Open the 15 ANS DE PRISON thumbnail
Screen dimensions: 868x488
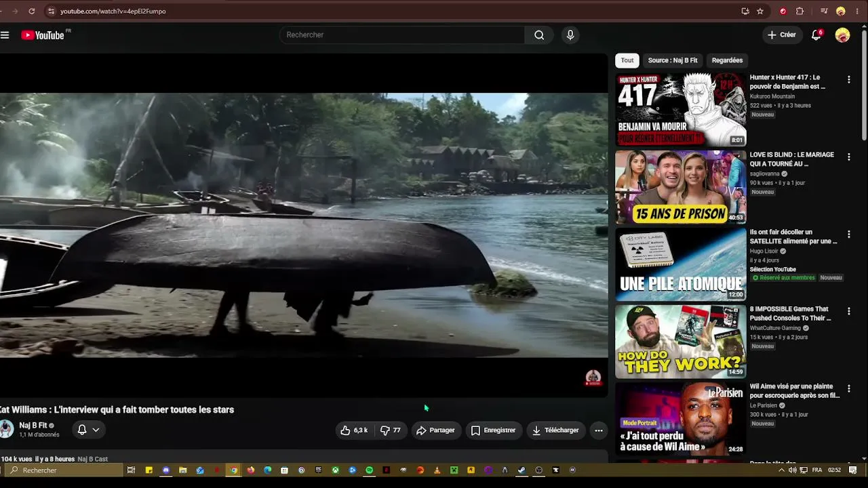coord(680,187)
